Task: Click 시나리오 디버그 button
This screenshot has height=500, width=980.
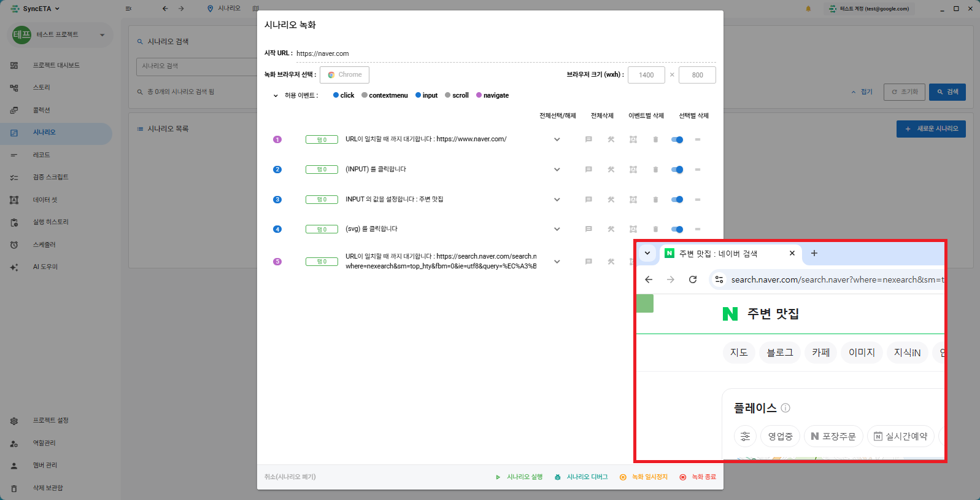Action: 581,477
